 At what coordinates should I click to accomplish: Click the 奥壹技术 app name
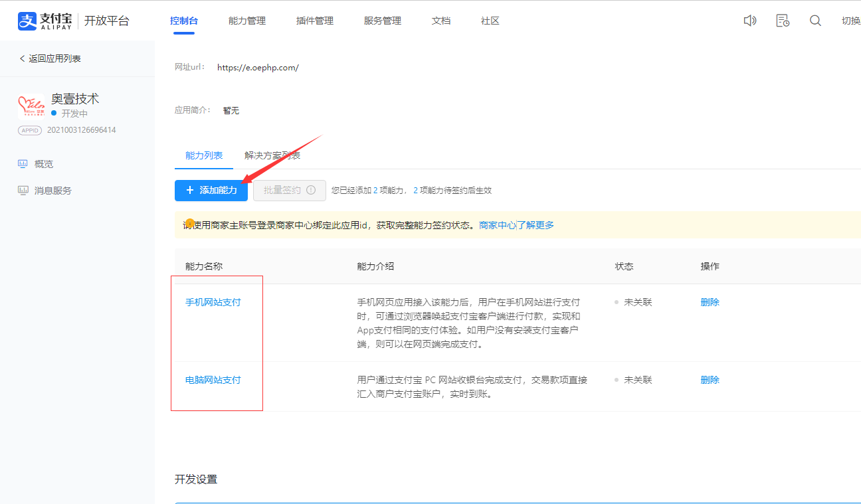(75, 98)
